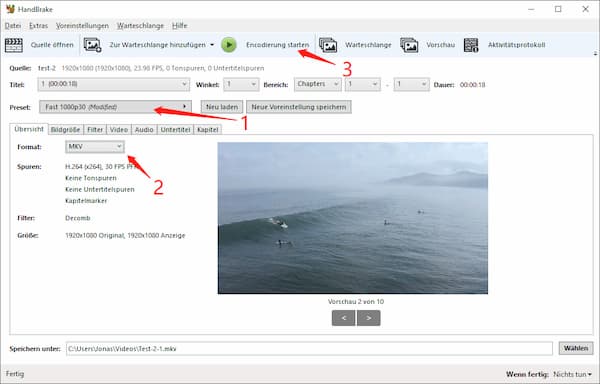Switch to the Filter tab
The image size is (600, 384).
(x=95, y=130)
